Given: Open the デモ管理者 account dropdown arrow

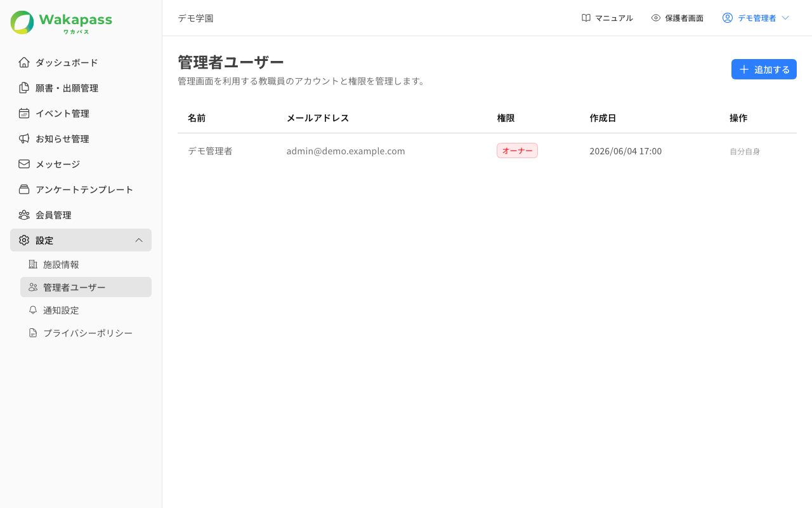Looking at the screenshot, I should click(x=785, y=18).
